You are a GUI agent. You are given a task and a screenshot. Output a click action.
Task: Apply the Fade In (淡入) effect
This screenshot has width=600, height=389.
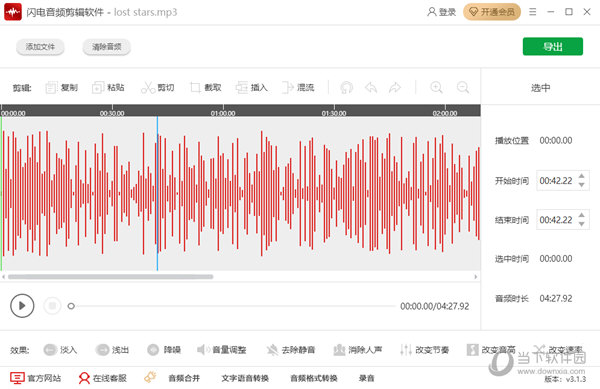60,350
